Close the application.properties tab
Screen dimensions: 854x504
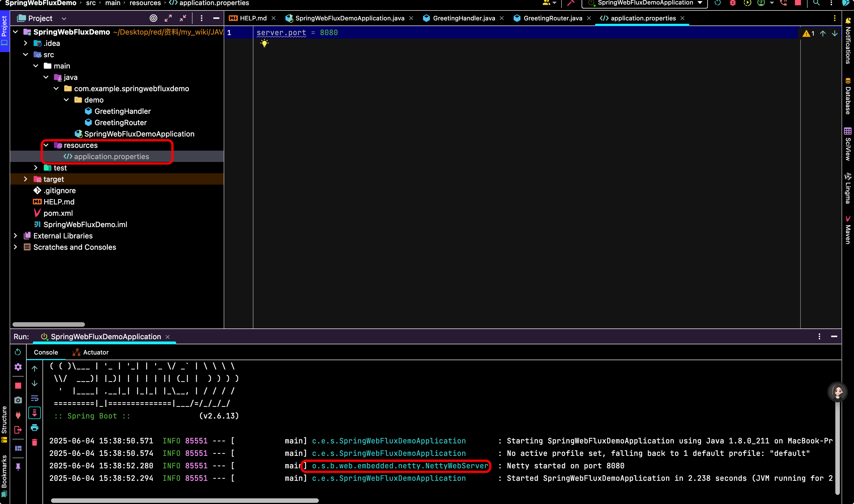[x=682, y=18]
